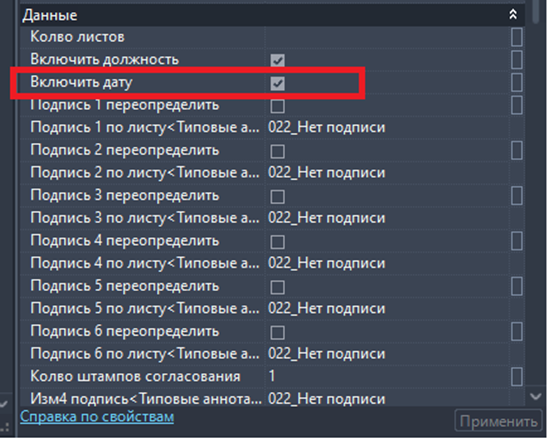Click small button beside Подпись 3 переопределить

517,196
